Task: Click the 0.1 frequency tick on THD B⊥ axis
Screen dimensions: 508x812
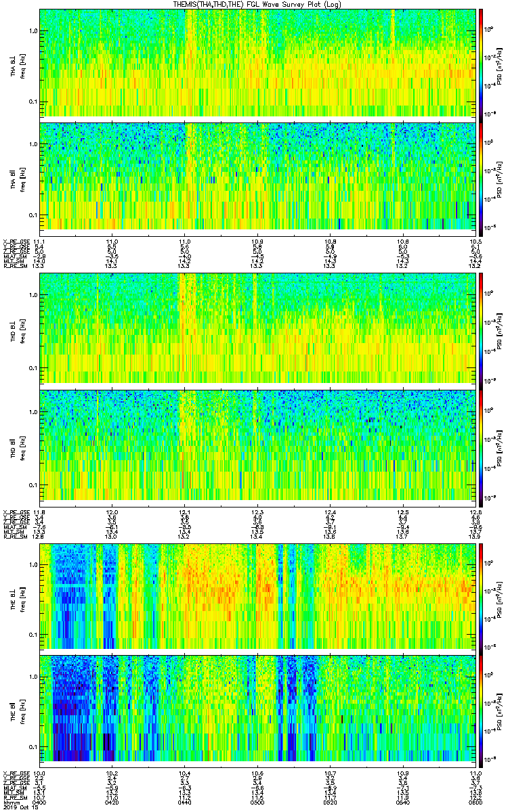Action: (x=32, y=368)
